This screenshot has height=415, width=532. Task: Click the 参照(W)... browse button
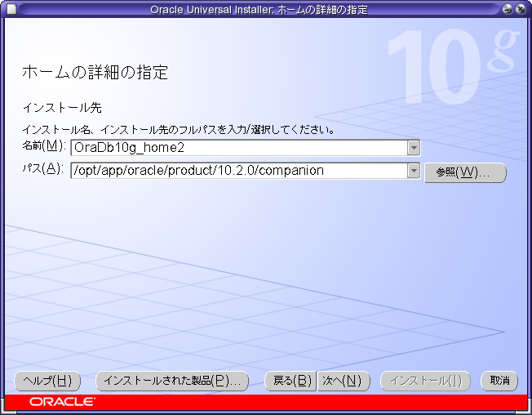[465, 172]
